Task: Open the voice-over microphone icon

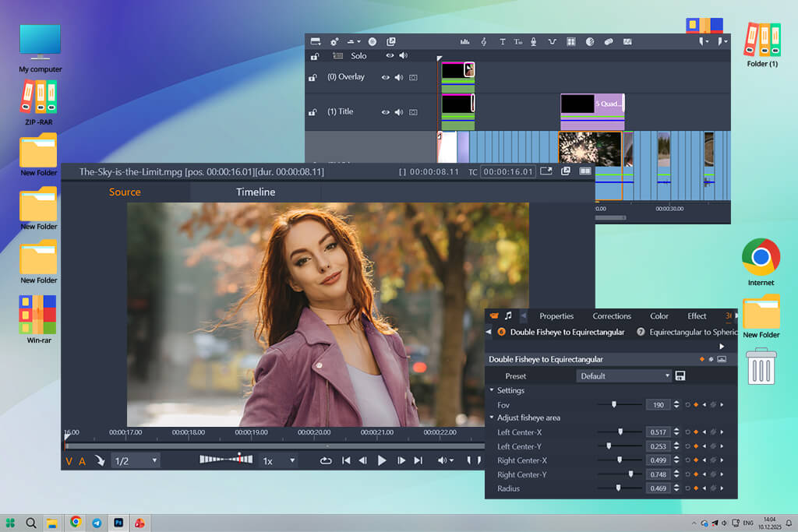Action: pyautogui.click(x=533, y=42)
